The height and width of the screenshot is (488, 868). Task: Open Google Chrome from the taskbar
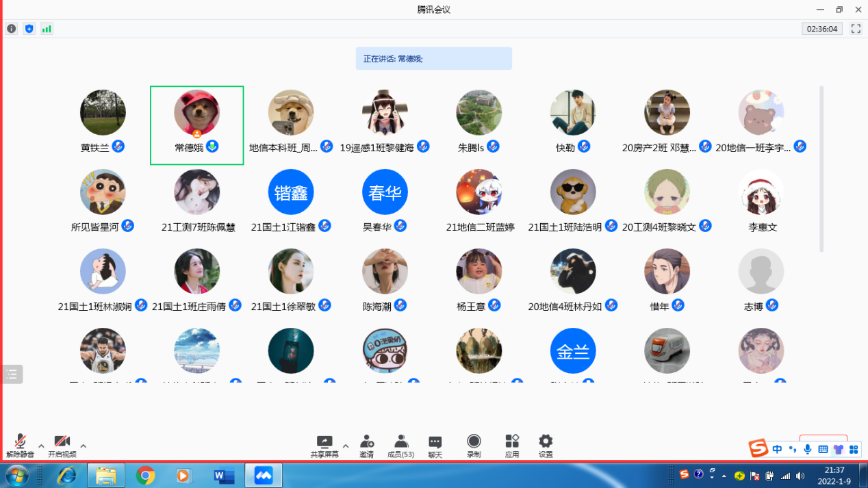[x=145, y=475]
